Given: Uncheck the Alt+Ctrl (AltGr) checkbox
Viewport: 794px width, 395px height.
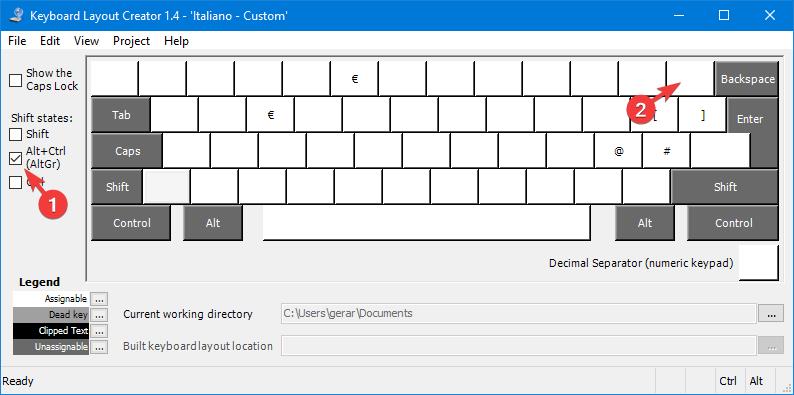Looking at the screenshot, I should [x=16, y=159].
